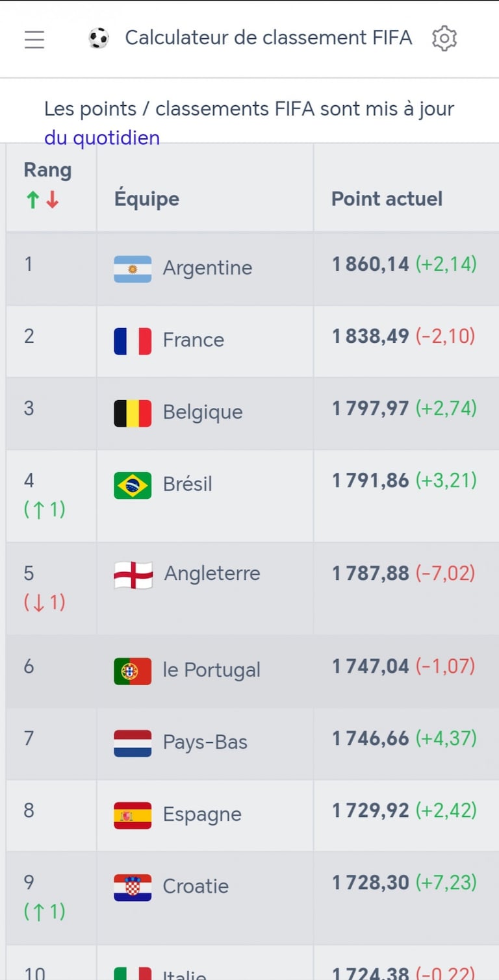Click the Spain flag icon

133,815
